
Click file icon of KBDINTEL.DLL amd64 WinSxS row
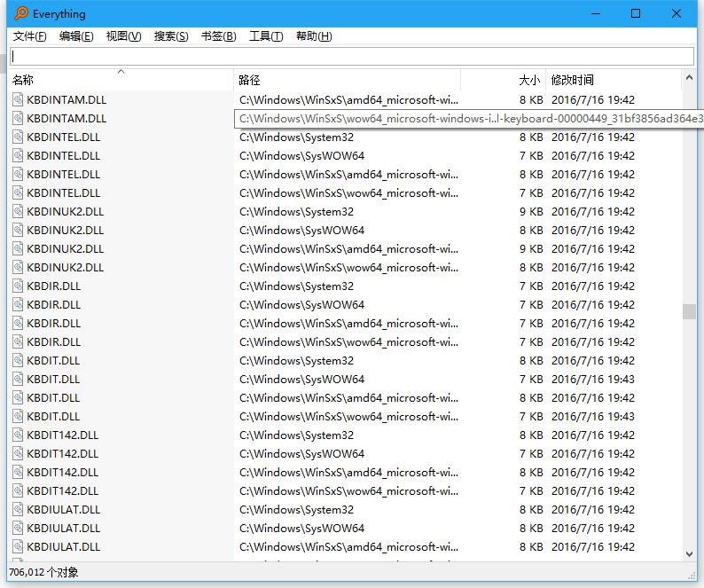[x=18, y=175]
